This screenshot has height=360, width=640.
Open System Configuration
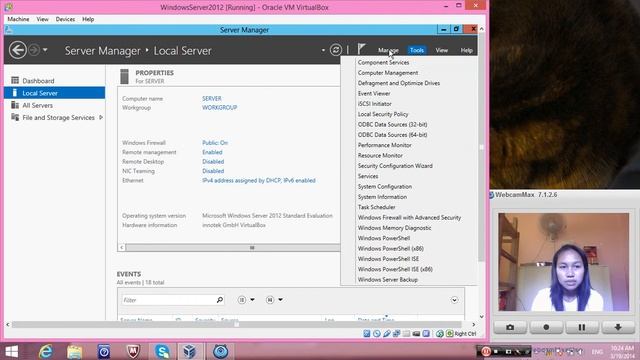coord(384,187)
